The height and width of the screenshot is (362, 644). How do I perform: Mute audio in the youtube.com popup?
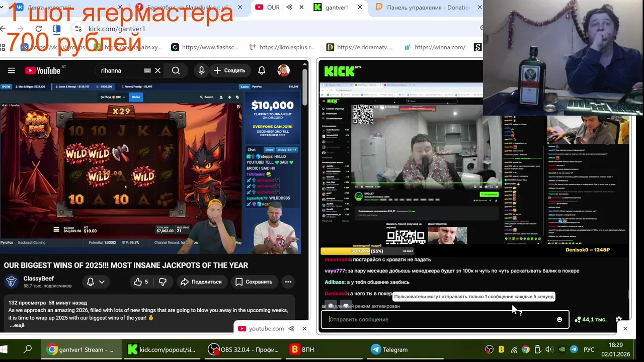[x=291, y=329]
